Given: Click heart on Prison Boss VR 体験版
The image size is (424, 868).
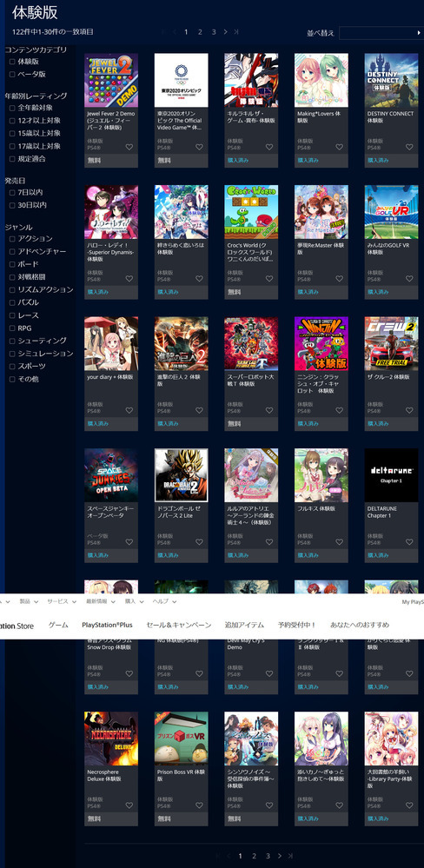Looking at the screenshot, I should pos(199,806).
